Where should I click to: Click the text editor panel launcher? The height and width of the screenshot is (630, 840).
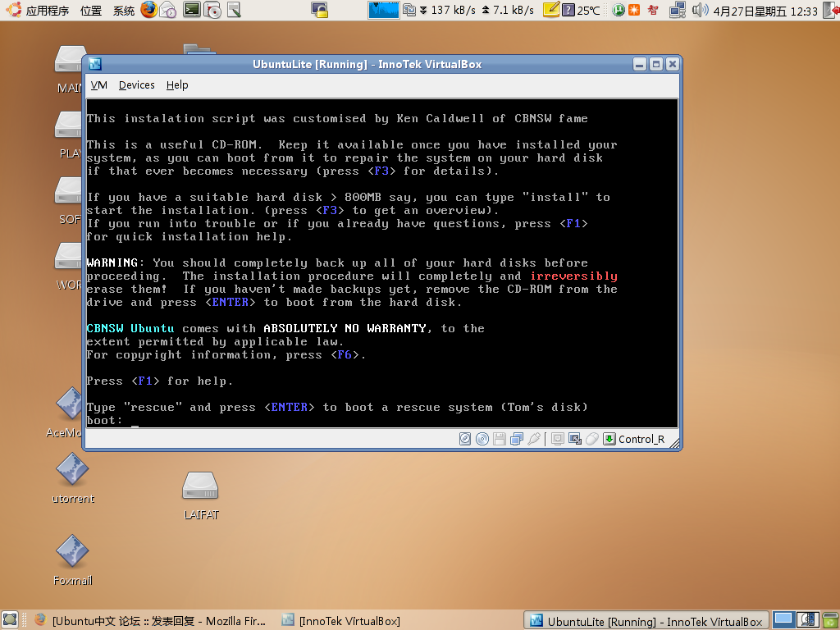pos(234,10)
